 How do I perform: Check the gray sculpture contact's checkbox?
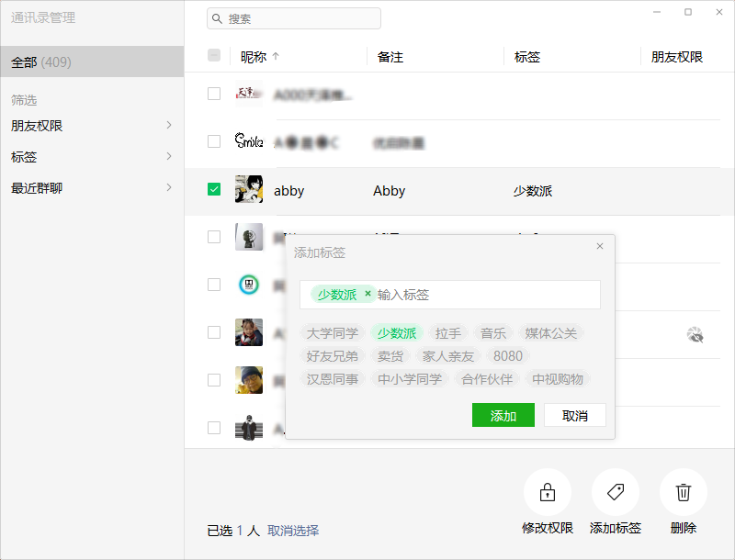[214, 237]
